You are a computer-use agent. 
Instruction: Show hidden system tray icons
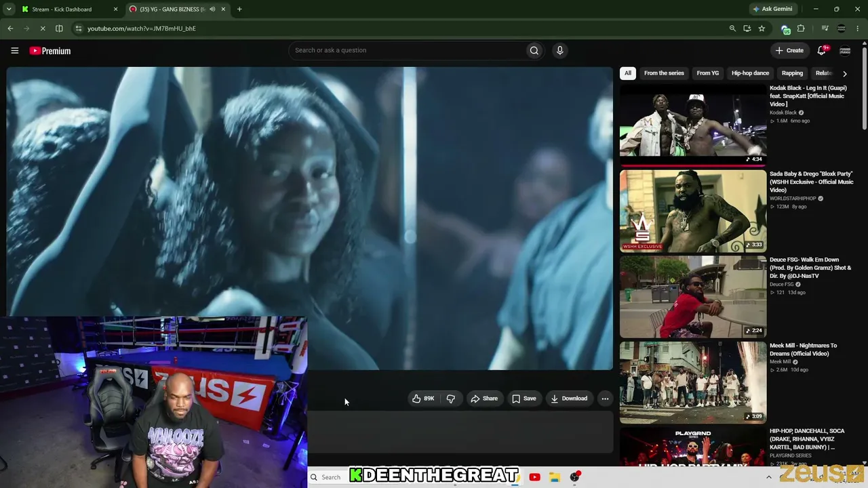pos(768,477)
